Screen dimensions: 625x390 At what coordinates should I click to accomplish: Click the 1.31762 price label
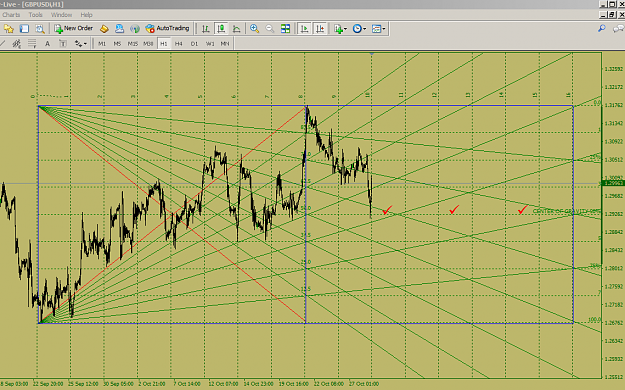(613, 105)
